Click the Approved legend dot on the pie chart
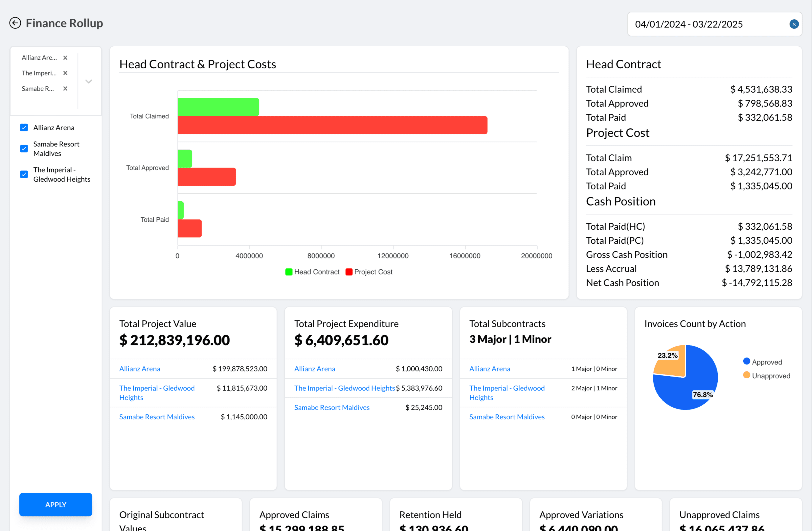The image size is (812, 531). click(x=747, y=361)
